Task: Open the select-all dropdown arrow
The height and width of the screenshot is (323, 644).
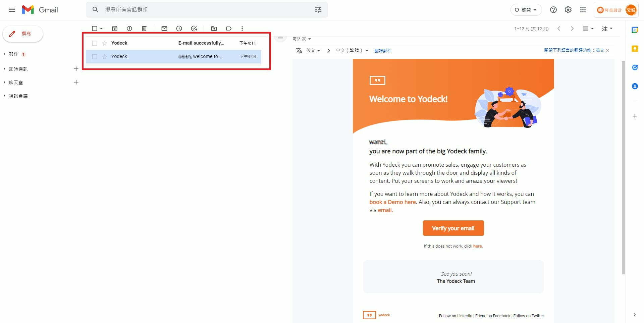Action: (x=101, y=29)
